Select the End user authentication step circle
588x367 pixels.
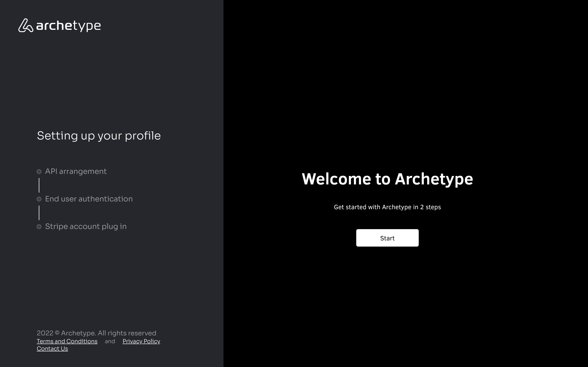tap(39, 199)
